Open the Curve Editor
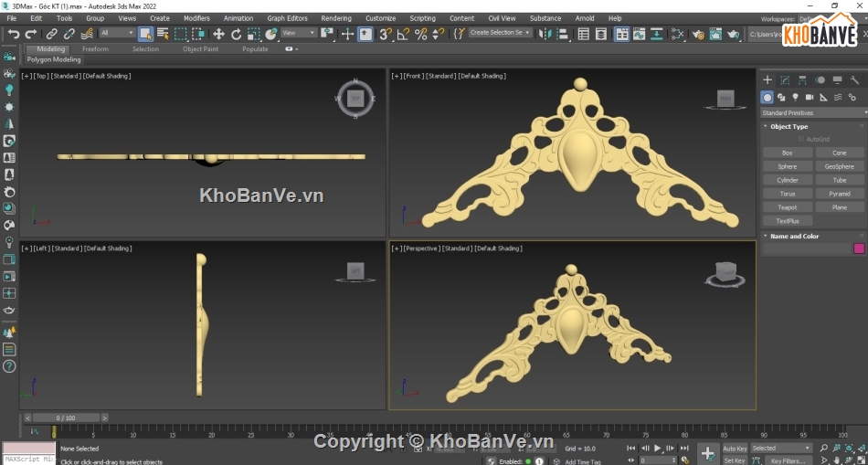868x465 pixels. pyautogui.click(x=640, y=34)
